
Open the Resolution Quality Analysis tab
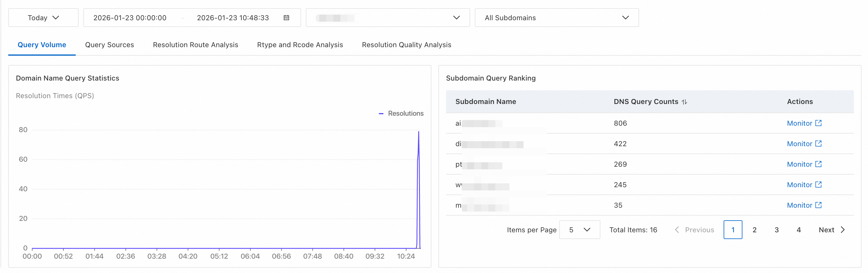pyautogui.click(x=406, y=45)
